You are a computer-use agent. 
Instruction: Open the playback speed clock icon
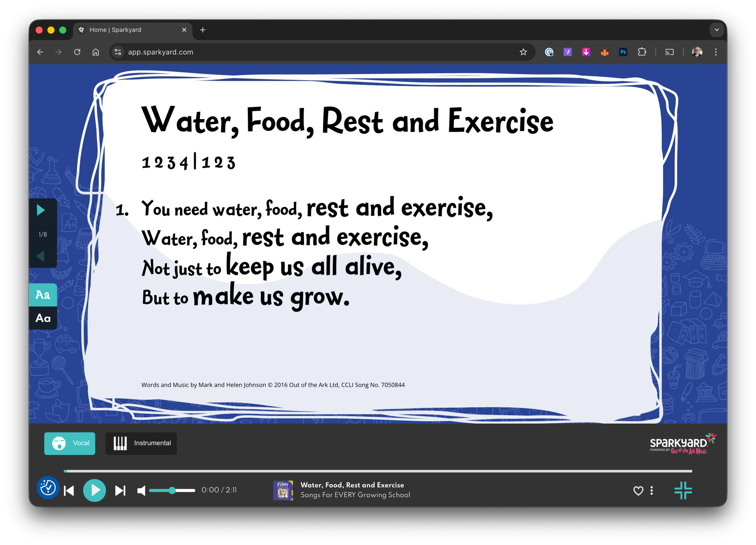(48, 488)
